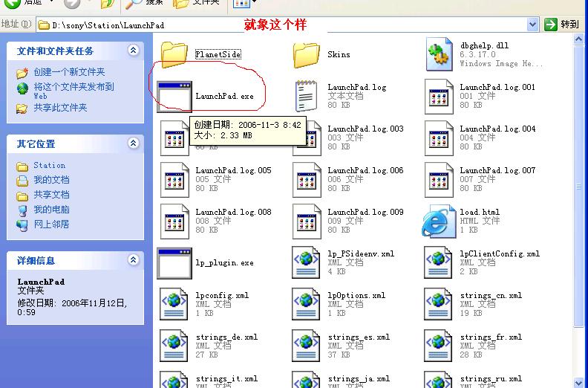Viewport: 588px width, 388px height.
Task: Click 共享此文件夹 link
Action: coord(60,108)
